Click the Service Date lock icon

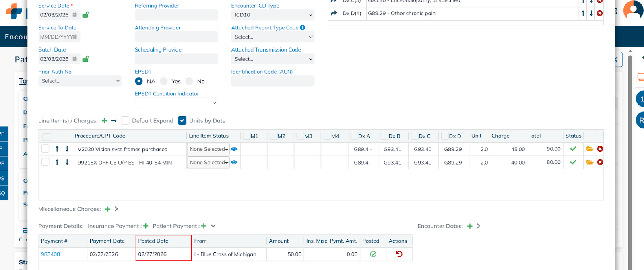tap(86, 15)
